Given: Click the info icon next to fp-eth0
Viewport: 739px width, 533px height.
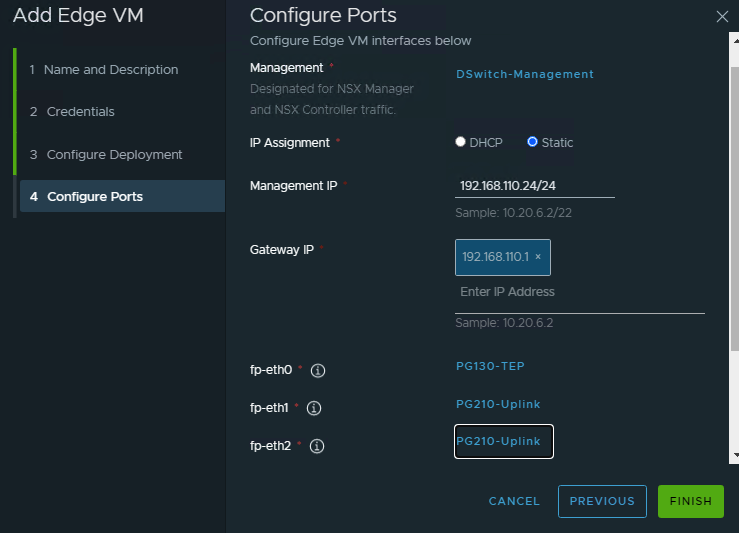Looking at the screenshot, I should coord(318,371).
